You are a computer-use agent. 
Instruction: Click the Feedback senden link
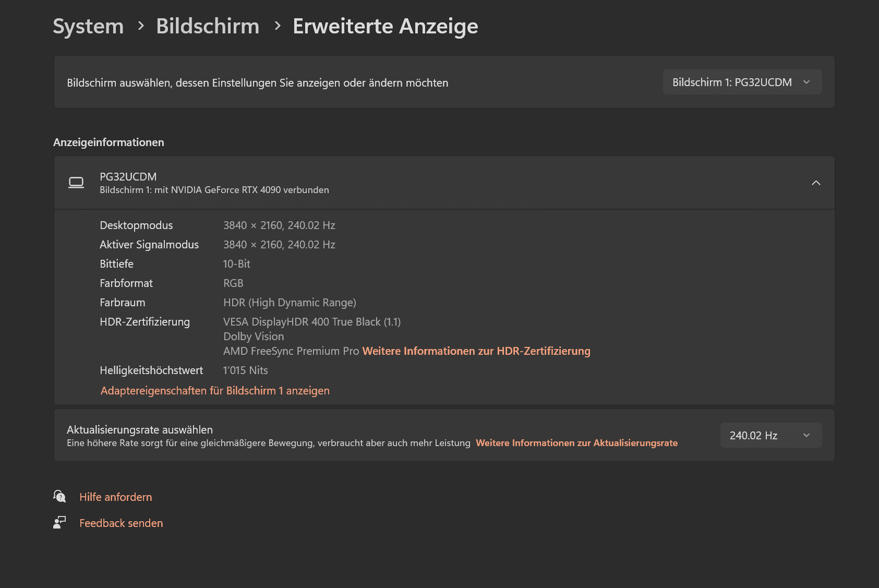click(x=121, y=523)
